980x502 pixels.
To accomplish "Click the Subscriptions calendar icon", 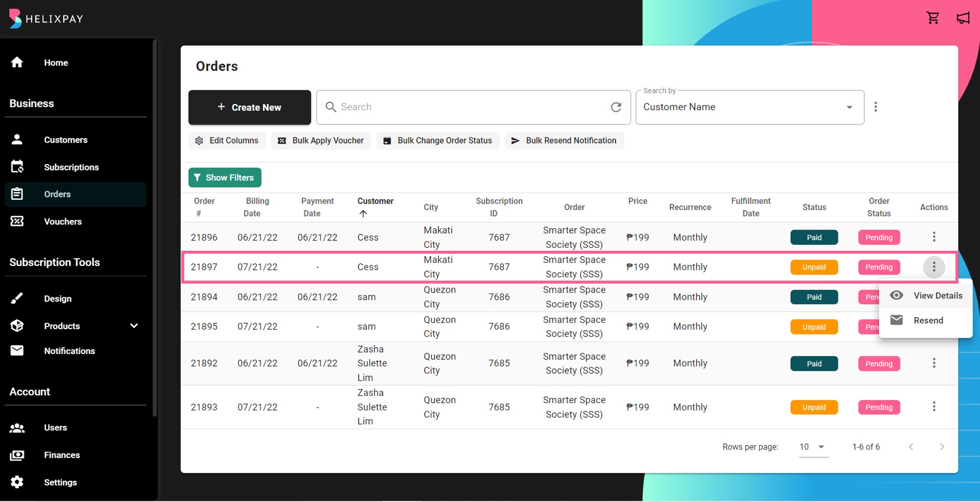I will pyautogui.click(x=17, y=167).
